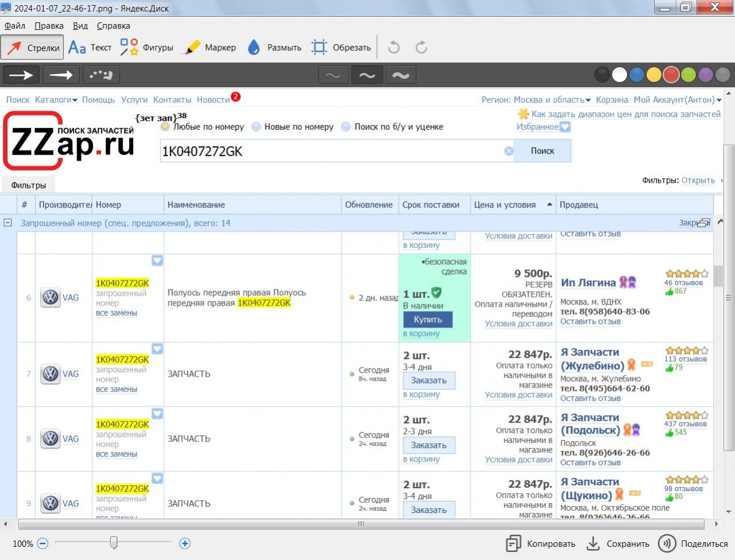Open the Регион: Москва и область dropdown
This screenshot has height=560, width=735.
pos(536,100)
